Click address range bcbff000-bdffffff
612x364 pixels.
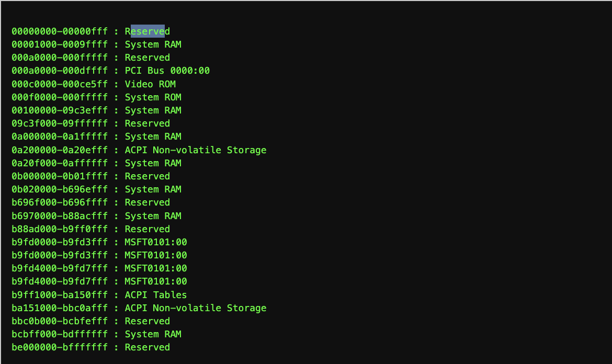60,334
